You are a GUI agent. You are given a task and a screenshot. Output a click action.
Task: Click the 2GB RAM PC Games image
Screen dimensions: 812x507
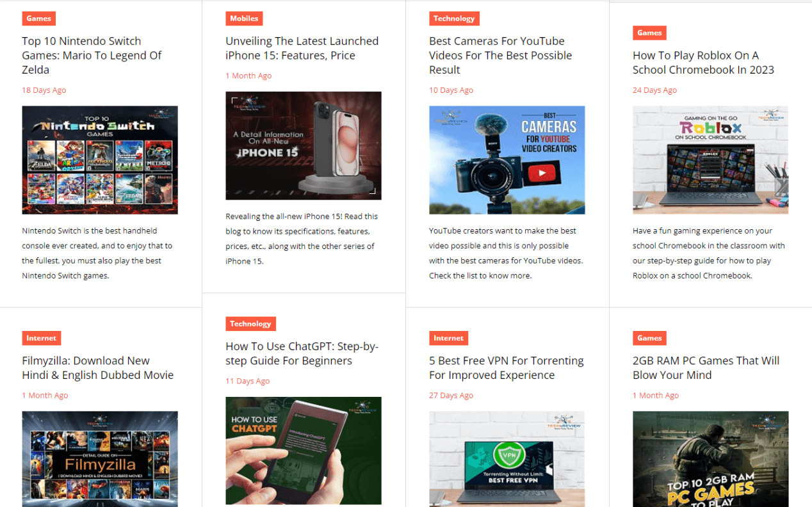[x=710, y=458]
